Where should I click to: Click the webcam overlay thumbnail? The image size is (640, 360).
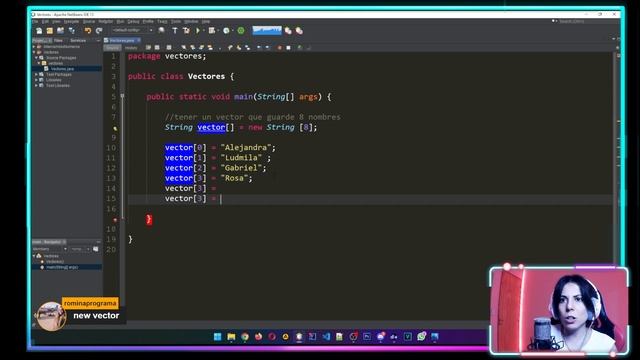point(559,311)
